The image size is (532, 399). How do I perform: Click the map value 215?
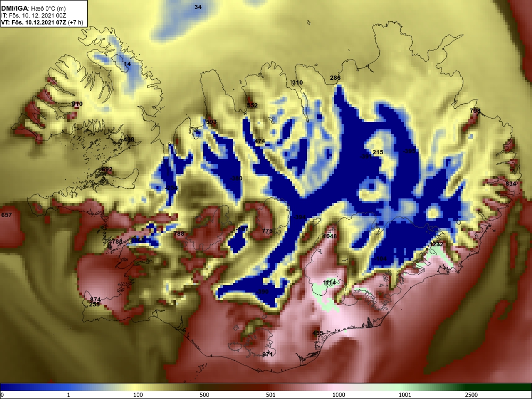pos(378,152)
